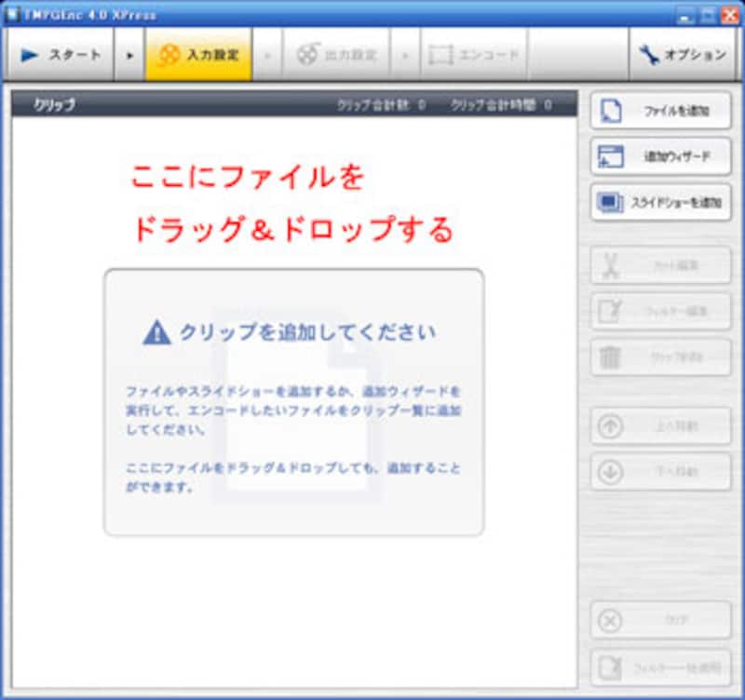The width and height of the screenshot is (745, 700).
Task: Click the down arrow move-down icon
Action: (x=610, y=471)
